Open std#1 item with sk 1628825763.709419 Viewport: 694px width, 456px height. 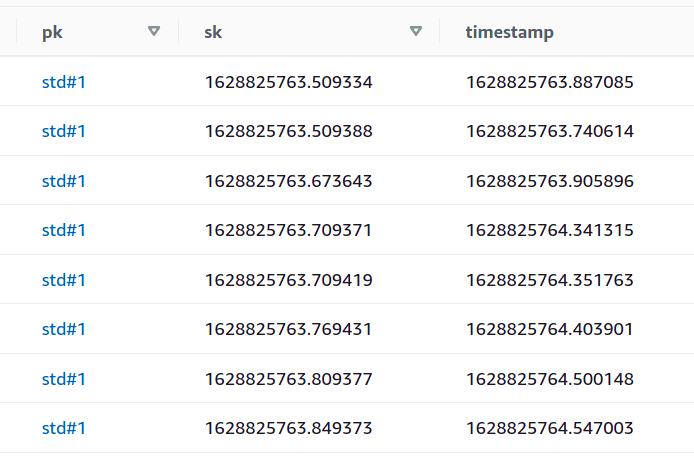[64, 280]
